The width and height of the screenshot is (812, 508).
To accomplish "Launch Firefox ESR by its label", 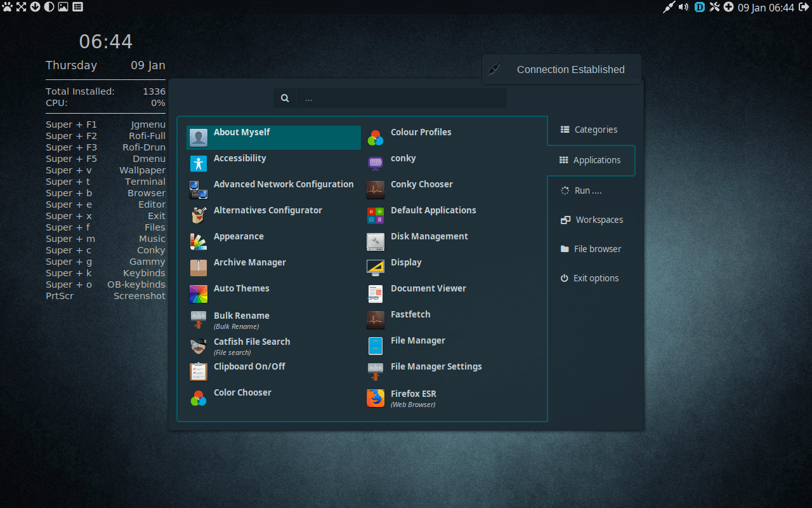I will point(414,394).
